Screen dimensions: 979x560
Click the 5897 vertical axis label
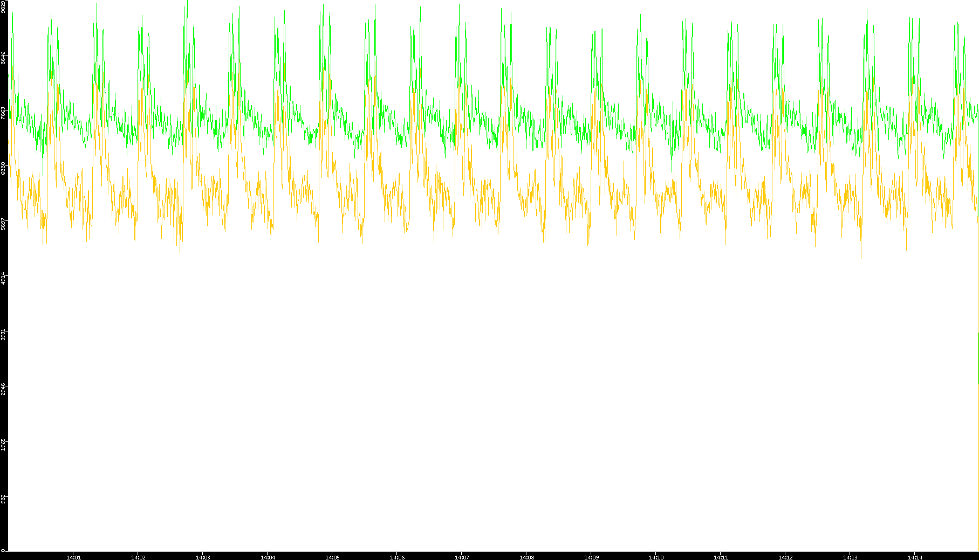tap(3, 223)
